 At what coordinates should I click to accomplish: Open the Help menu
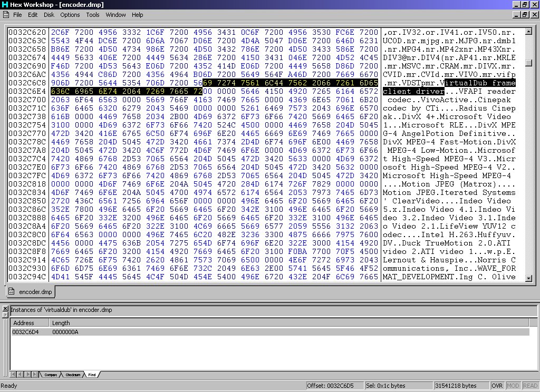click(138, 15)
